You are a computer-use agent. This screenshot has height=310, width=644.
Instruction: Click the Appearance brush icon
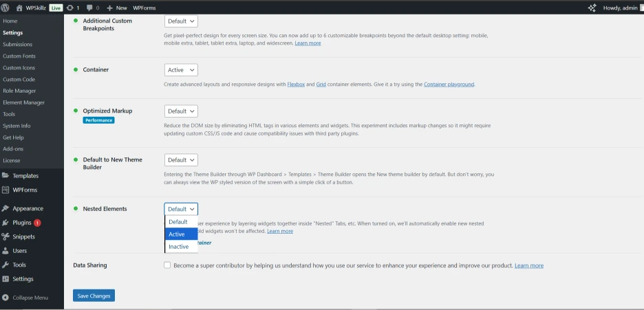6,208
